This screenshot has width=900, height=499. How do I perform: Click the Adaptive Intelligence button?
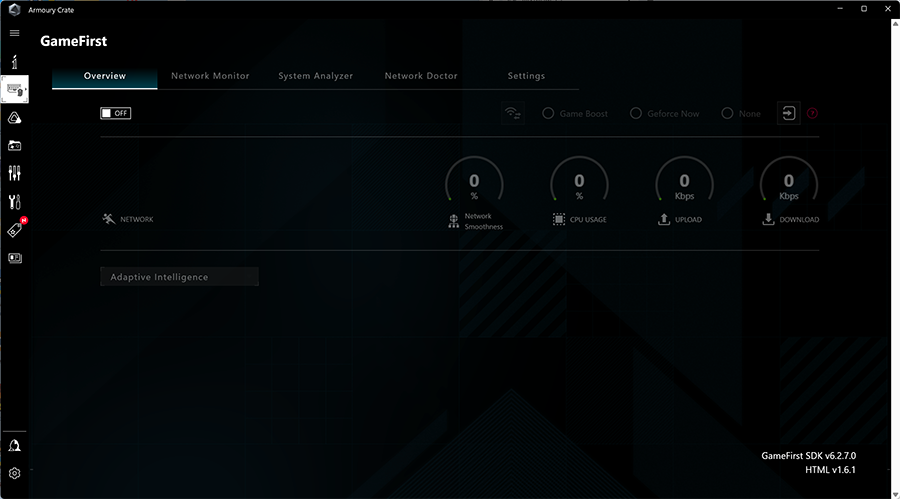(x=179, y=277)
